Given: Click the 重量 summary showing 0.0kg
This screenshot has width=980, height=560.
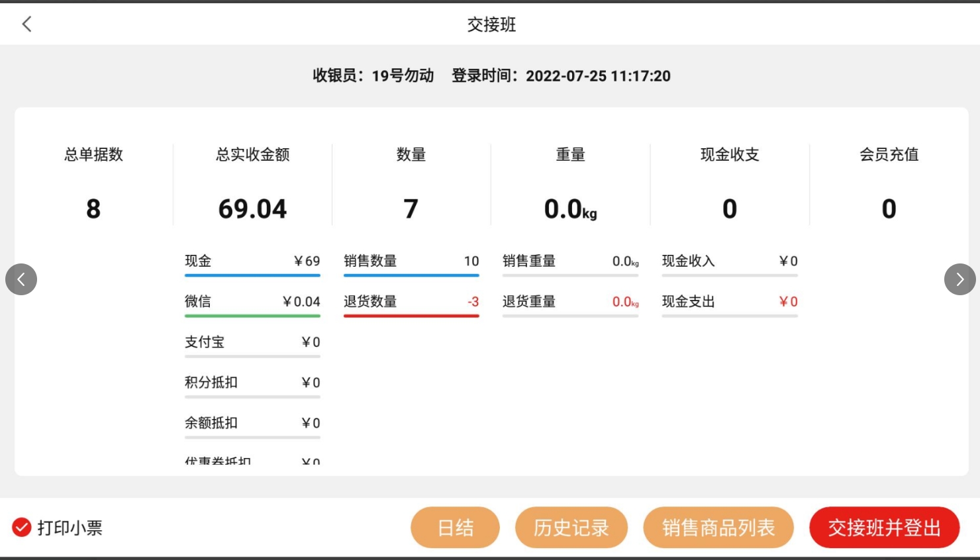Looking at the screenshot, I should 570,209.
